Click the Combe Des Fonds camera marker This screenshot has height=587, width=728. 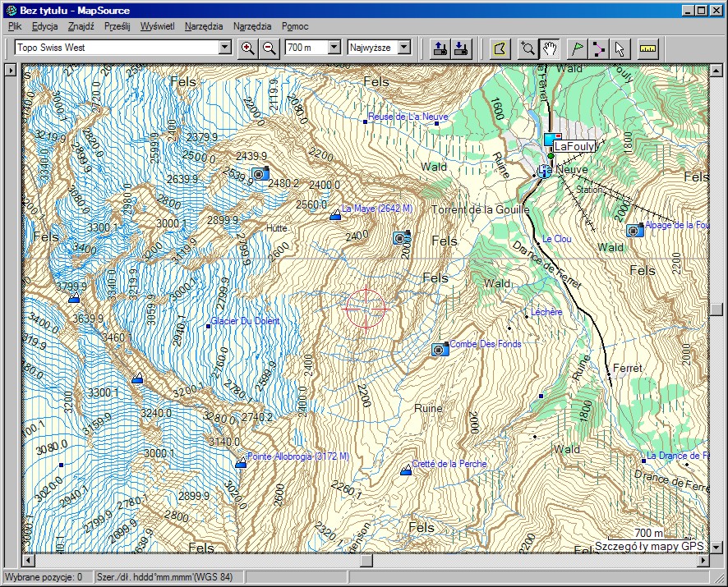click(x=440, y=350)
